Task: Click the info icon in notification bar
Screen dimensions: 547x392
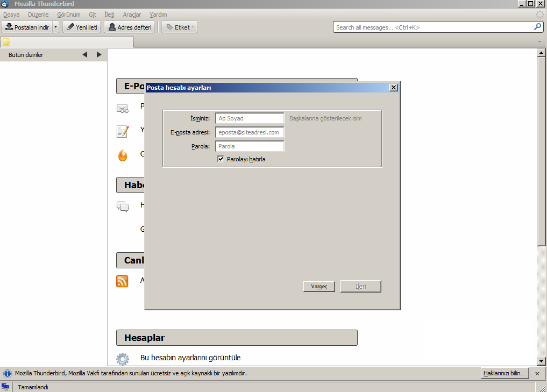Action: 7,374
